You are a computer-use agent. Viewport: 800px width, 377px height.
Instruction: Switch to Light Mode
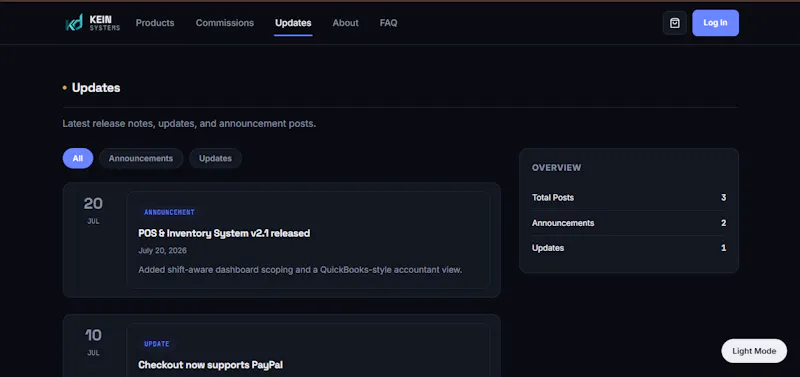(x=754, y=351)
